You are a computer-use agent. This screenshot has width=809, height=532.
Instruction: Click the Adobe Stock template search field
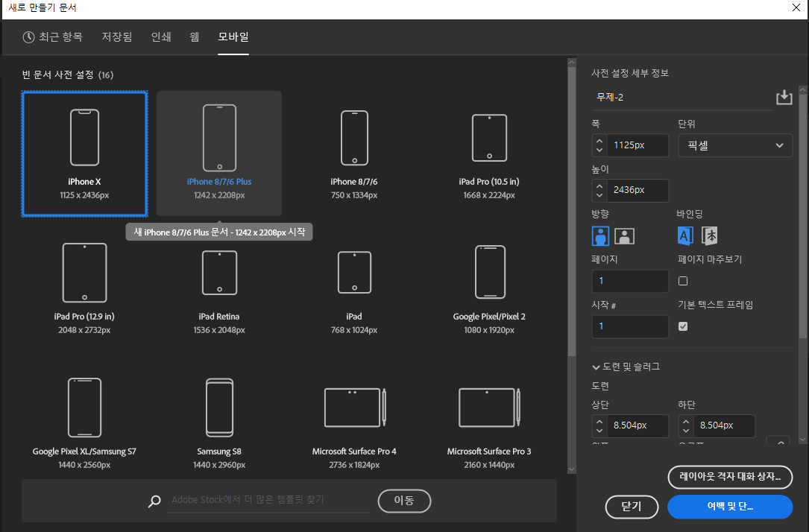pyautogui.click(x=269, y=500)
